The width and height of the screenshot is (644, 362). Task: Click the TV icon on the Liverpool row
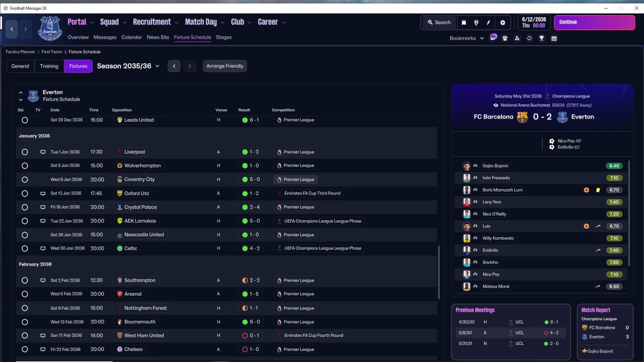point(43,152)
